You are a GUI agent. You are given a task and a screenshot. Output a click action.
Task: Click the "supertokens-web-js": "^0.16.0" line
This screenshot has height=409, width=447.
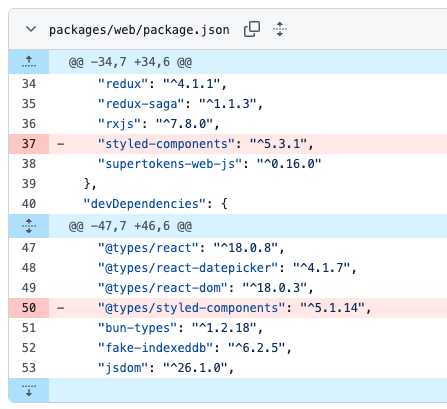click(x=248, y=164)
